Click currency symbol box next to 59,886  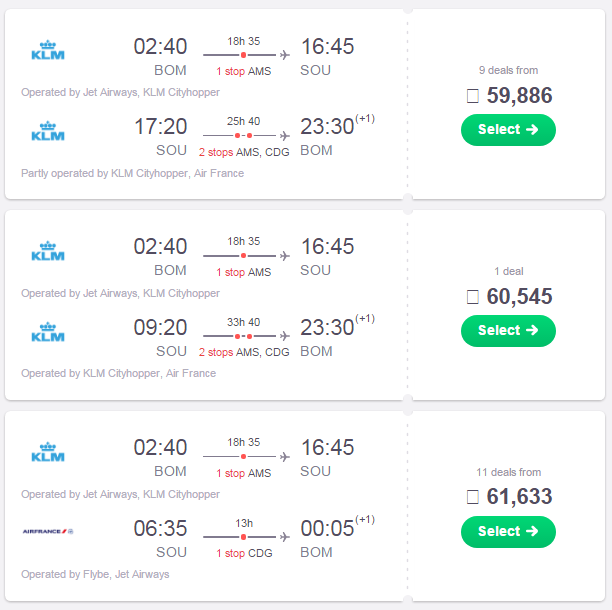[x=473, y=96]
